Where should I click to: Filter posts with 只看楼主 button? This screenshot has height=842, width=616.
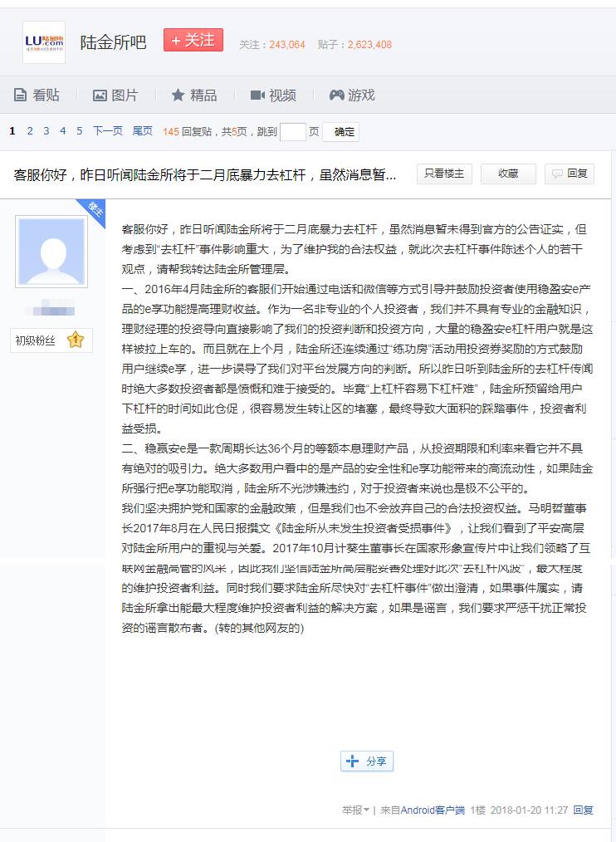[x=444, y=174]
